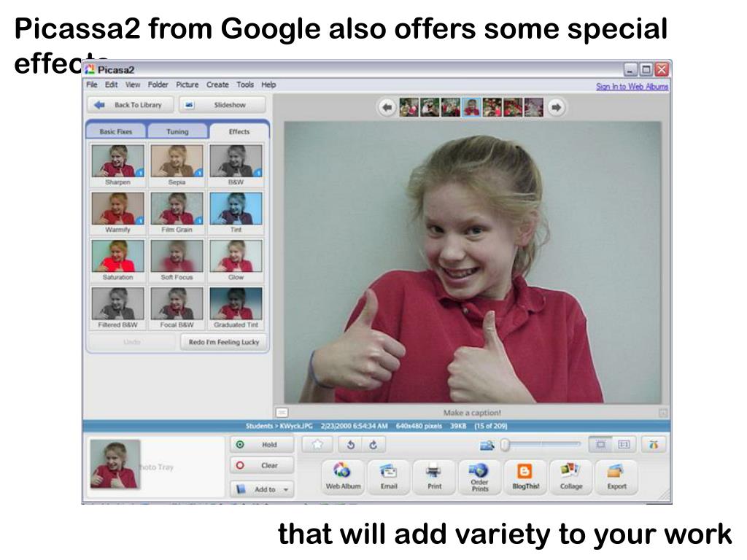Open the Web Album upload button

(343, 477)
